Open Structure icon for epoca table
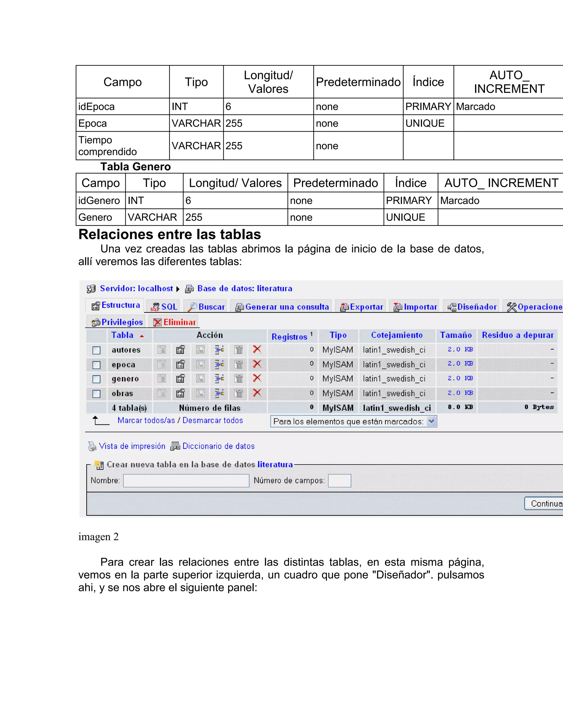Image resolution: width=563 pixels, height=728 pixels. pos(180,364)
